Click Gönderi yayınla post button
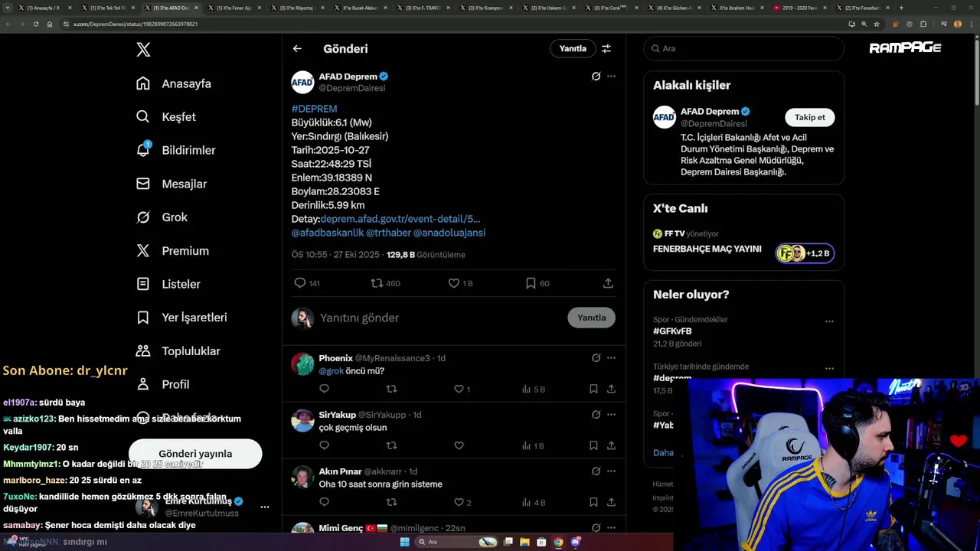 [195, 454]
